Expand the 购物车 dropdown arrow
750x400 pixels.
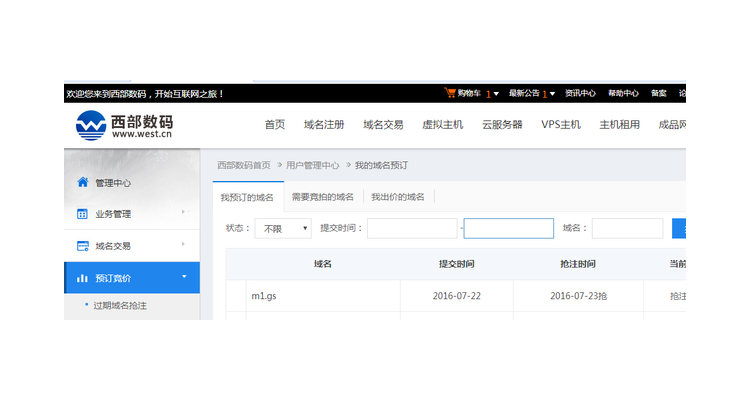(496, 94)
